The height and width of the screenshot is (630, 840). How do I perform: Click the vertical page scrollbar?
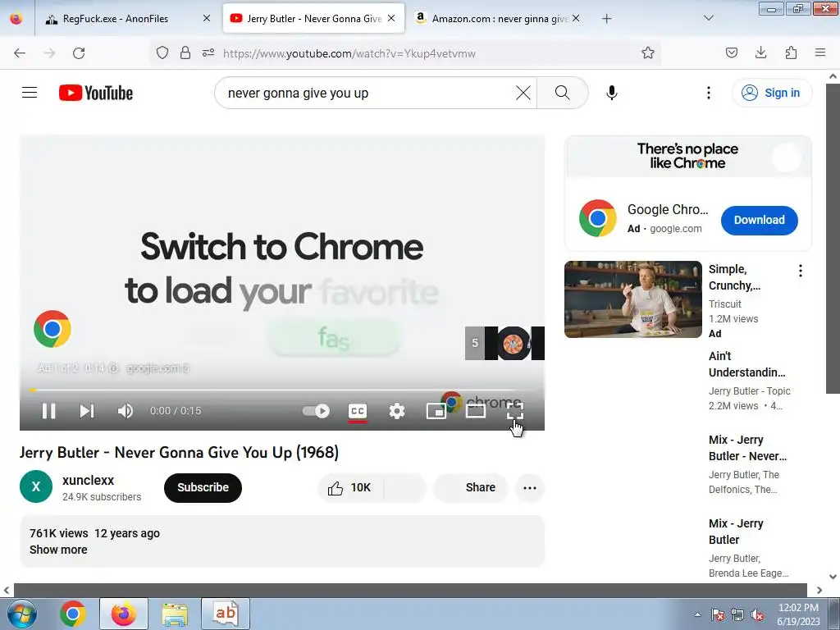833,239
